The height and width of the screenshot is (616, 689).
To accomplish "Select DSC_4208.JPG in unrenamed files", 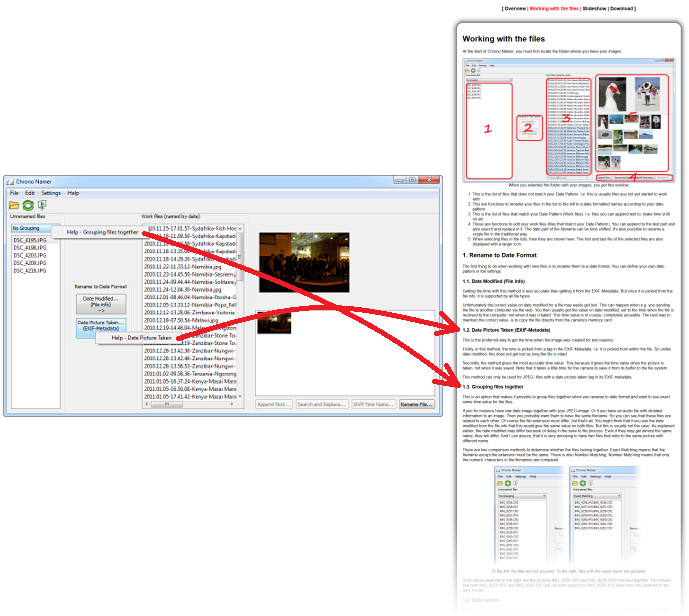I will (x=30, y=263).
